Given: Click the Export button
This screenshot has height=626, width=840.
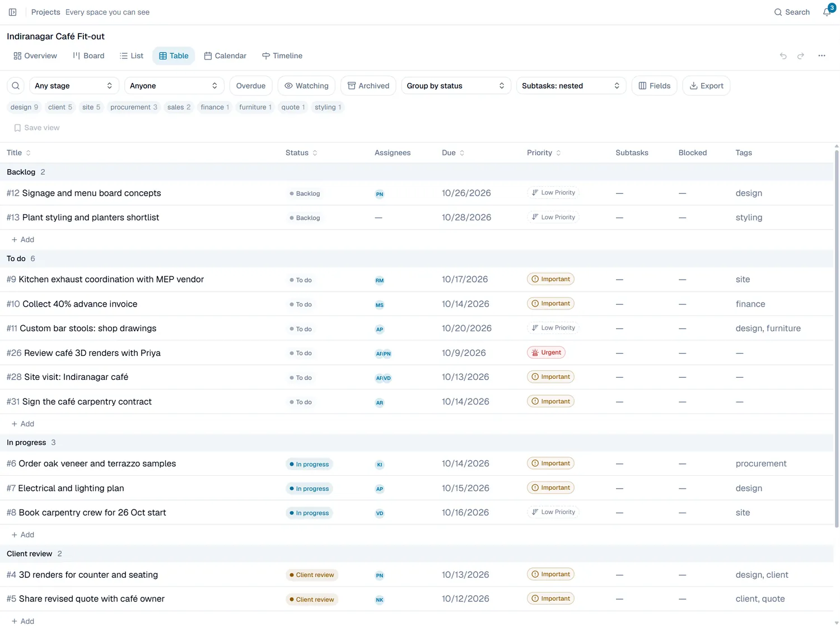Looking at the screenshot, I should [706, 86].
